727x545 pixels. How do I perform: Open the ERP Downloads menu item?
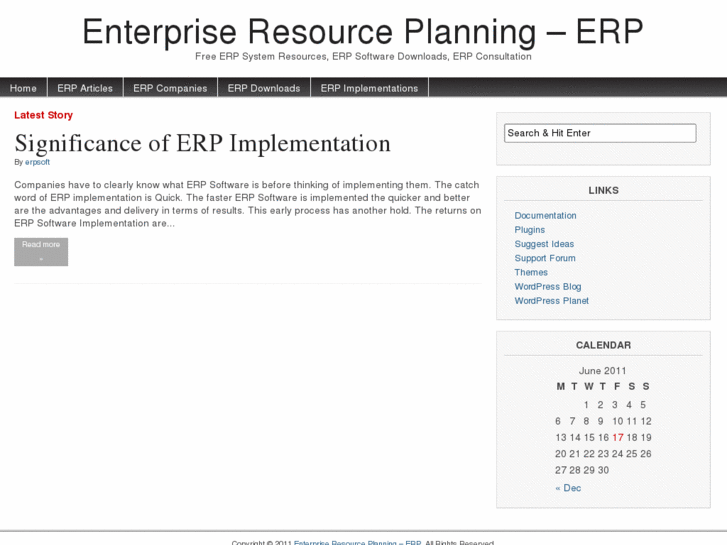[x=264, y=88]
